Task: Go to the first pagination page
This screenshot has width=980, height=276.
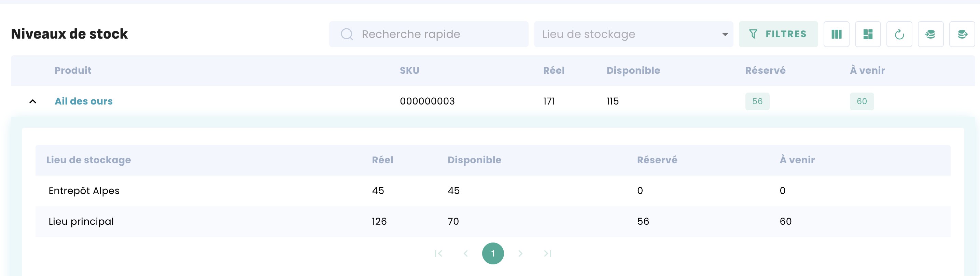Action: [x=438, y=253]
